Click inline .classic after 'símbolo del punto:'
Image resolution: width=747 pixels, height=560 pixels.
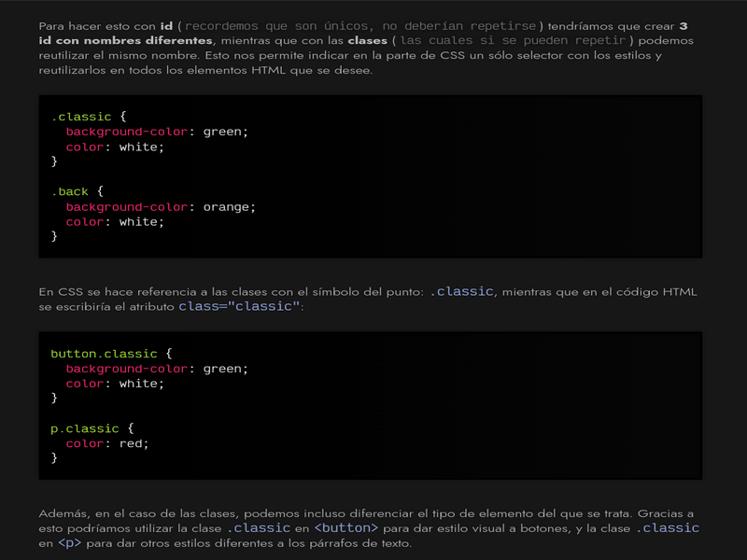point(461,291)
